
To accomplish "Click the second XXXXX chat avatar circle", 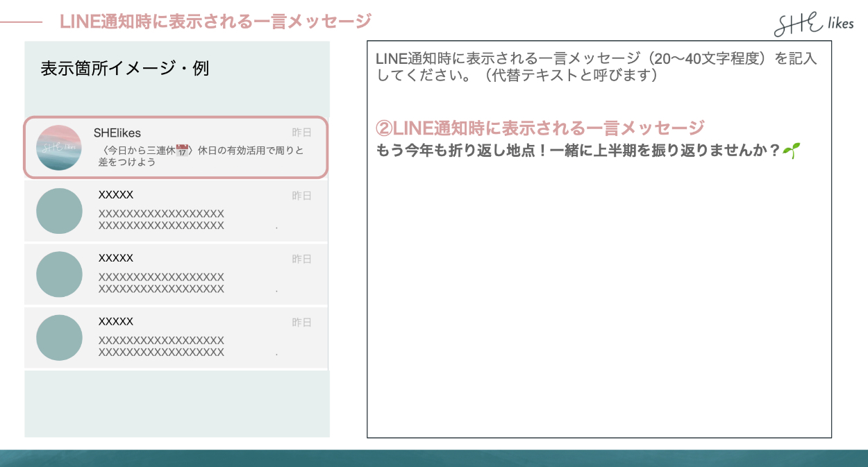I will coord(59,274).
